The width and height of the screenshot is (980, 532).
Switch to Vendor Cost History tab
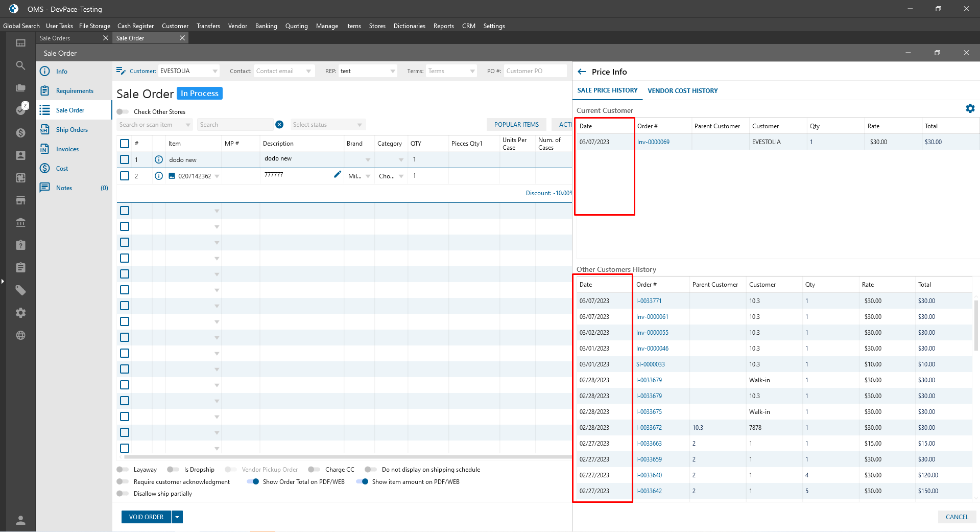[x=682, y=91]
